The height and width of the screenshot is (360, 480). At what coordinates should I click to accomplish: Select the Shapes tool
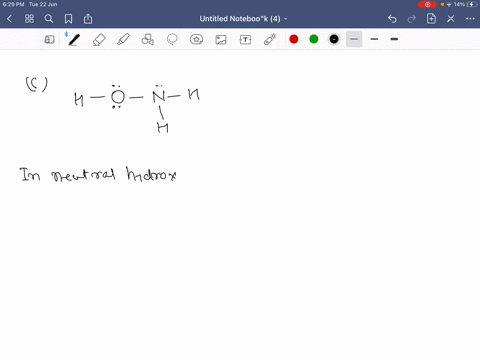pyautogui.click(x=148, y=39)
